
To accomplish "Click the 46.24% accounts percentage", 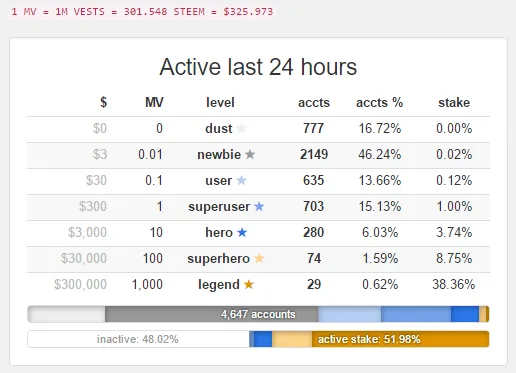I will pos(380,154).
